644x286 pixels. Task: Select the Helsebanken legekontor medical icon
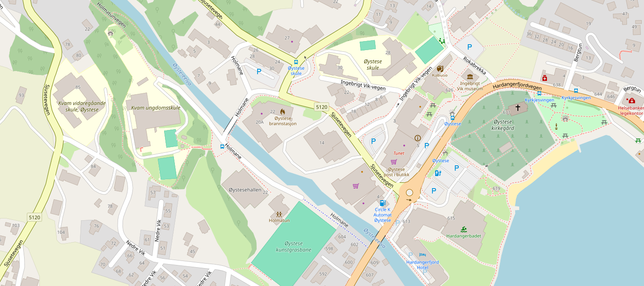[x=632, y=101]
